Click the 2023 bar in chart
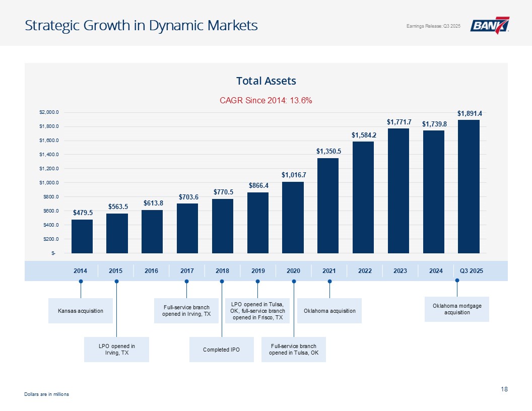532x411 pixels. (398, 191)
